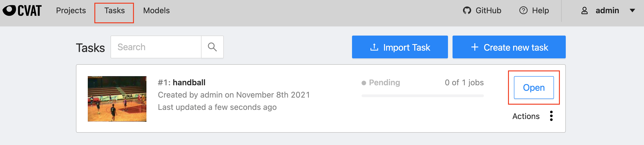The image size is (644, 145).
Task: Open the handball task
Action: [x=533, y=88]
